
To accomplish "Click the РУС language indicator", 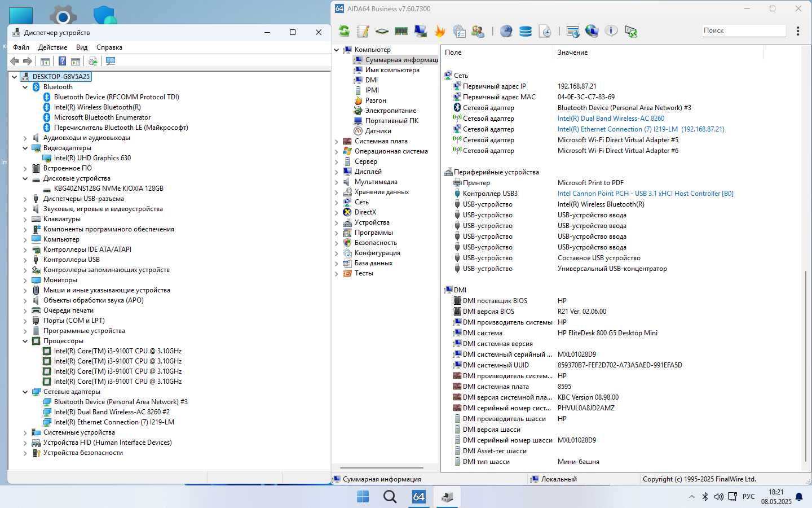I will [748, 497].
